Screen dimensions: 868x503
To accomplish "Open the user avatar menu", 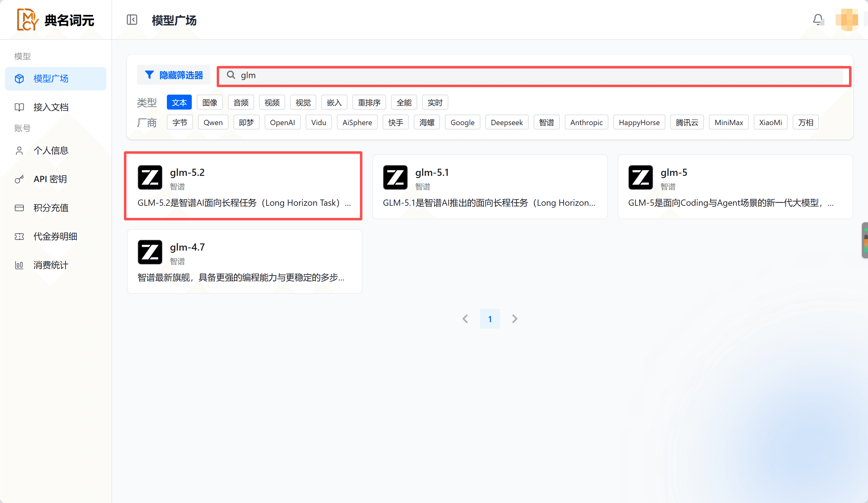I will pos(847,20).
